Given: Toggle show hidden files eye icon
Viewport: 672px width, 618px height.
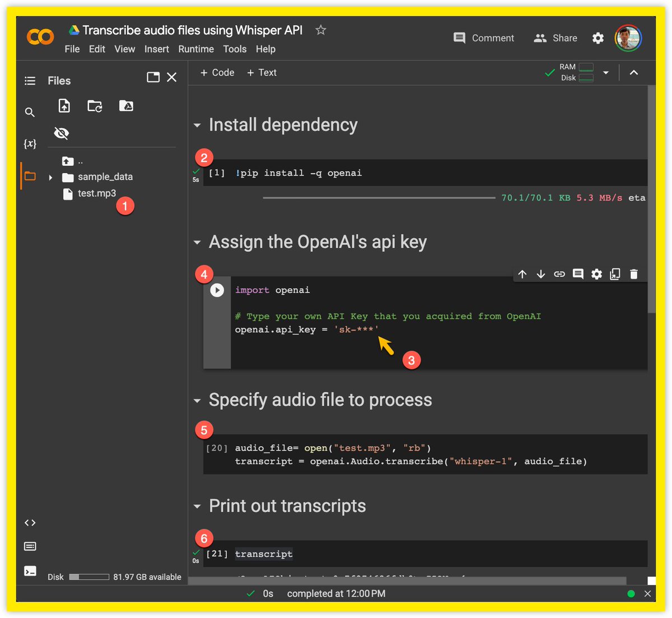Looking at the screenshot, I should tap(62, 133).
